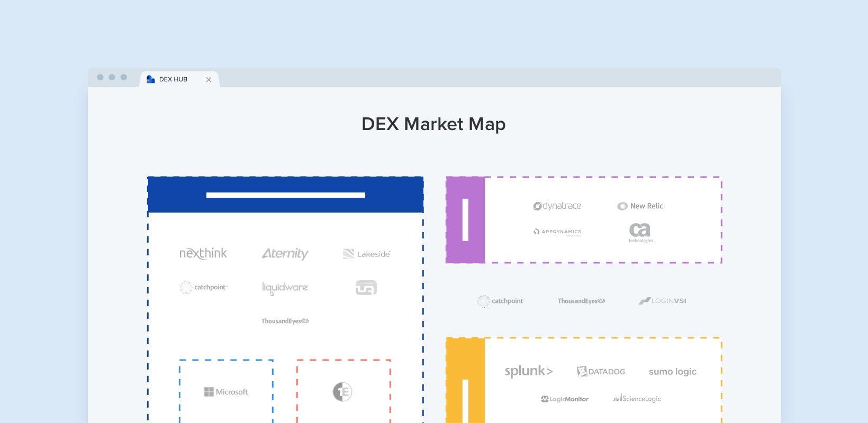Click the CA technologies logo
Screen dimensions: 868x423
(x=640, y=233)
